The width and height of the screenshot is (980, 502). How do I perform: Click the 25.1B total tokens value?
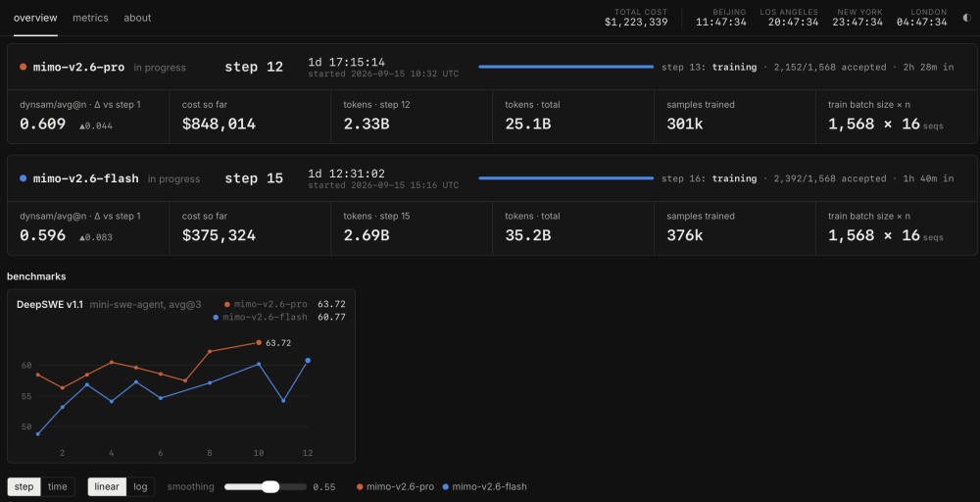coord(527,124)
